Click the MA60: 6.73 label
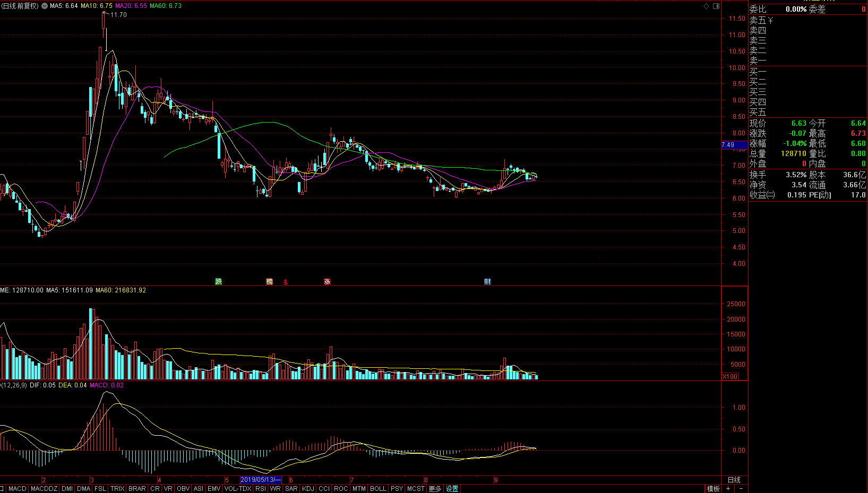868x493 pixels. point(166,6)
